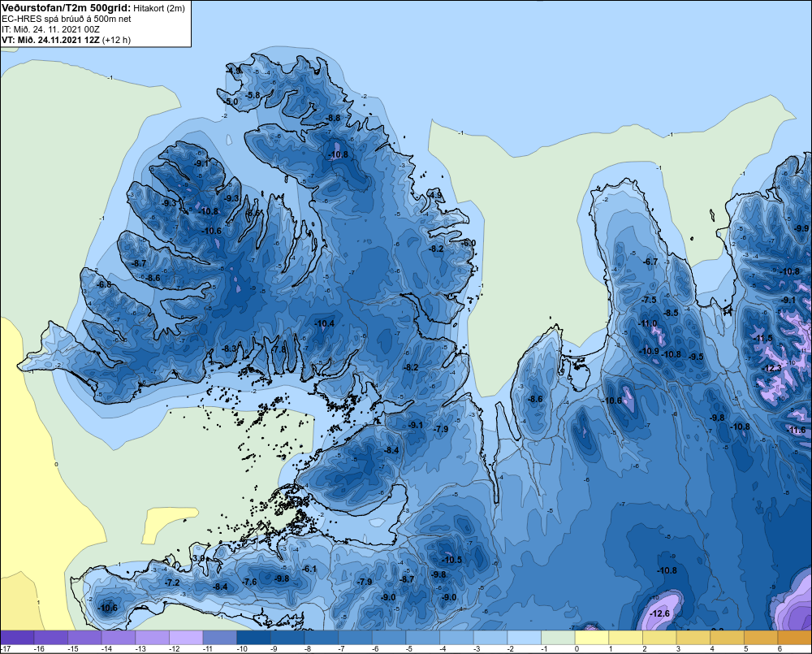The height and width of the screenshot is (654, 812).
Task: Select the legend swatch between 4 and 5
Action: coord(727,638)
